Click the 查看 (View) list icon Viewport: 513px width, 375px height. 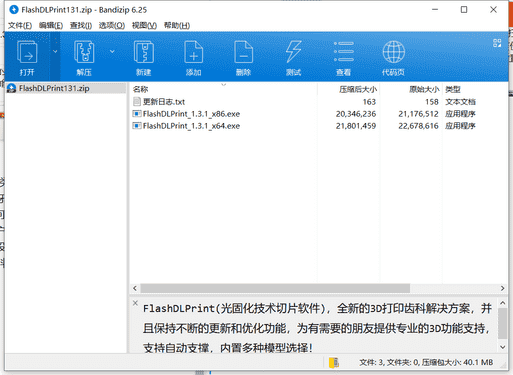tap(344, 52)
